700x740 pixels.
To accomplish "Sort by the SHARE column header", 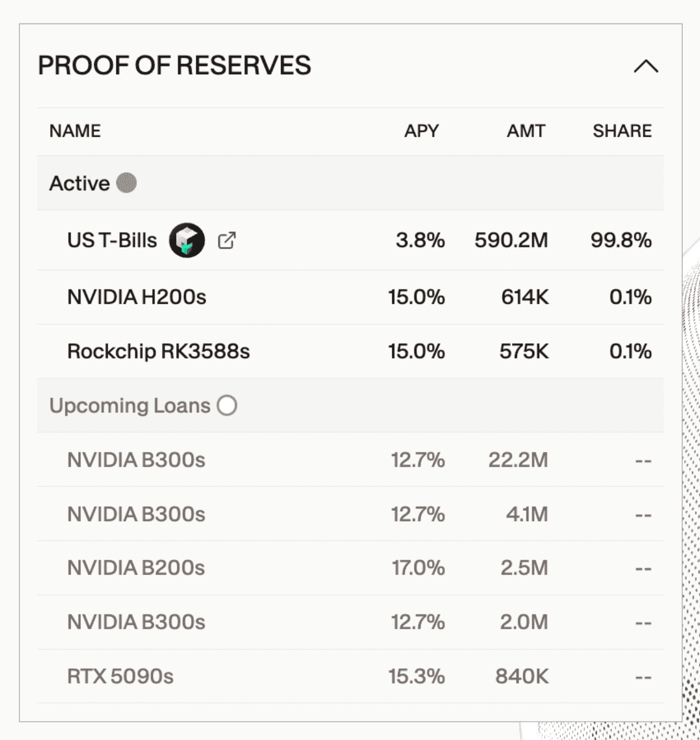I will (621, 131).
